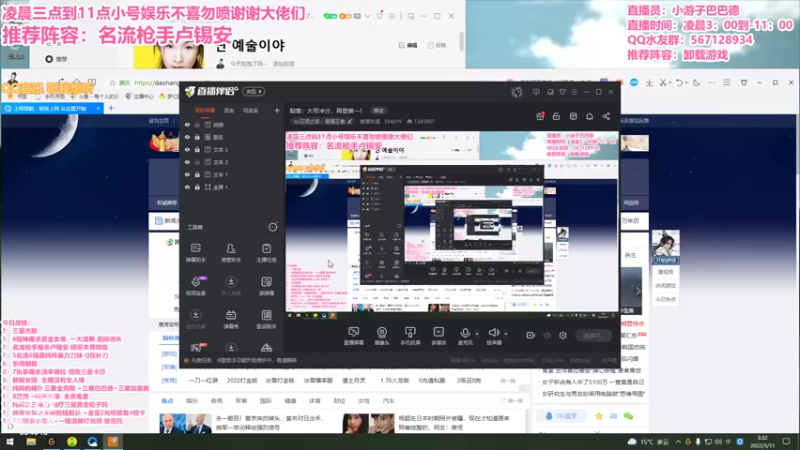
Task: Toggle visibility of the 战绩 source
Action: click(x=187, y=124)
